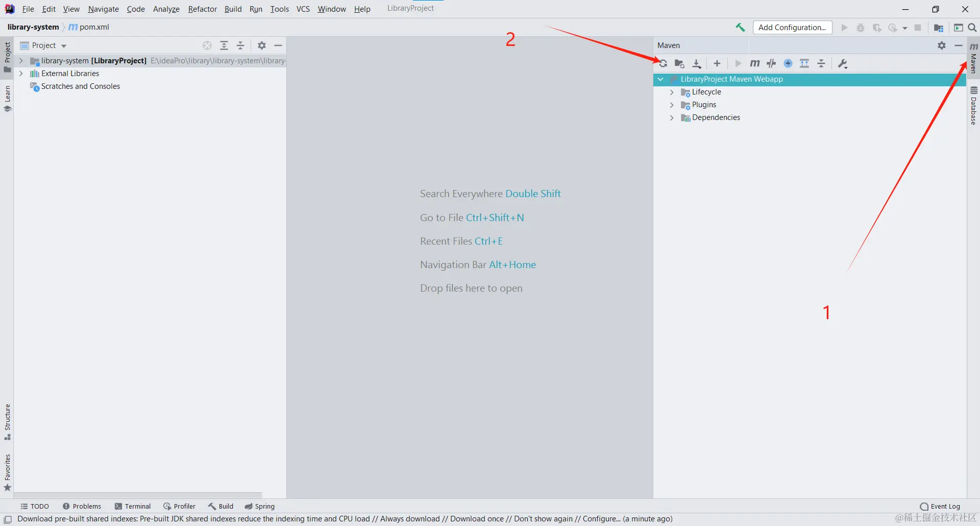
Task: Open the Structure side tab
Action: click(7, 422)
